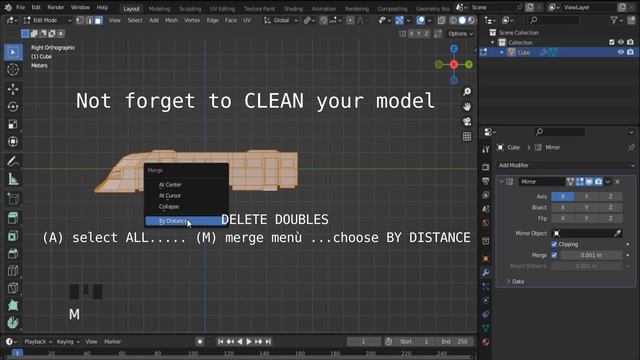This screenshot has width=640, height=360.
Task: Select the Knife tool
Action: coord(13,288)
